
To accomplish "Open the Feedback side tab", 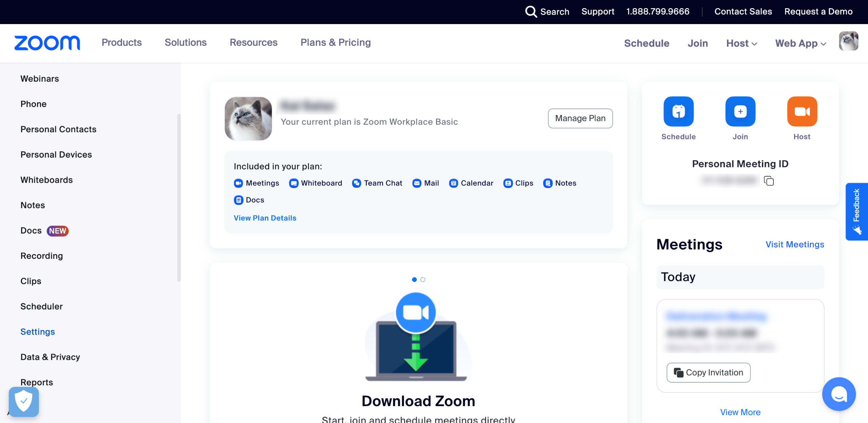I will pos(856,211).
